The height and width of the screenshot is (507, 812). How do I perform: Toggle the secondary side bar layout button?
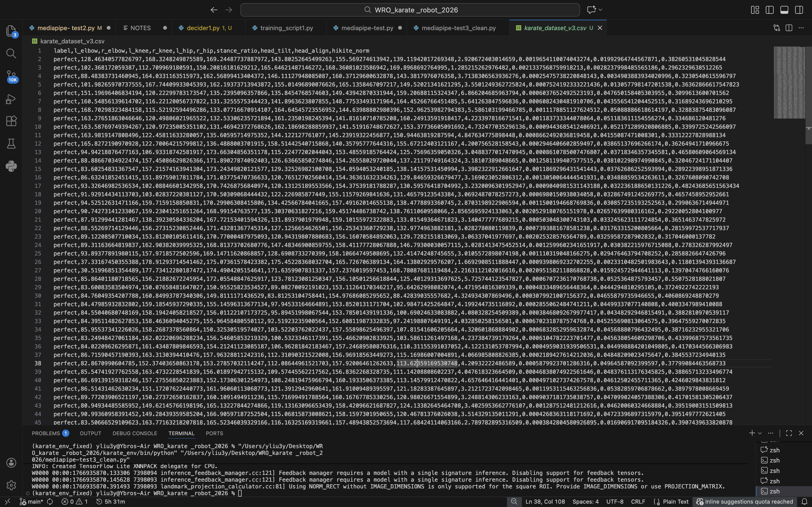pos(799,10)
